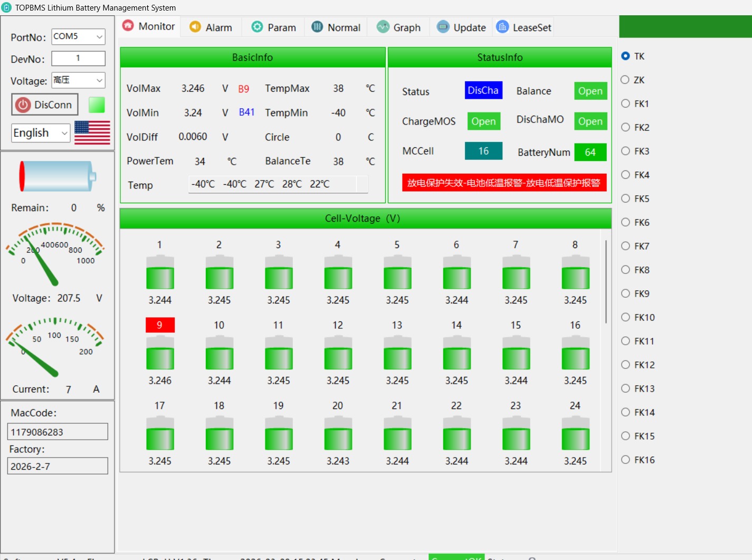Click the battery icon of cell 16
This screenshot has height=560, width=752.
click(x=575, y=353)
